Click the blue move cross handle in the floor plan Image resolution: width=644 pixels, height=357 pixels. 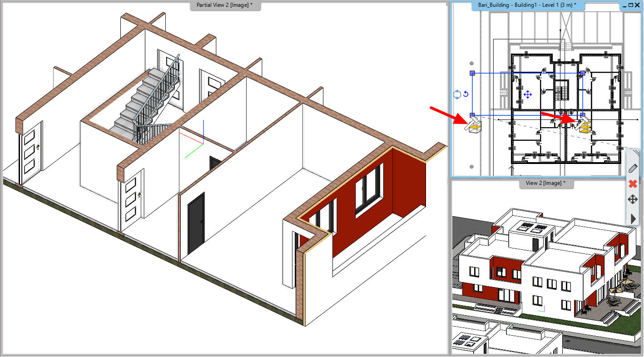coord(527,94)
